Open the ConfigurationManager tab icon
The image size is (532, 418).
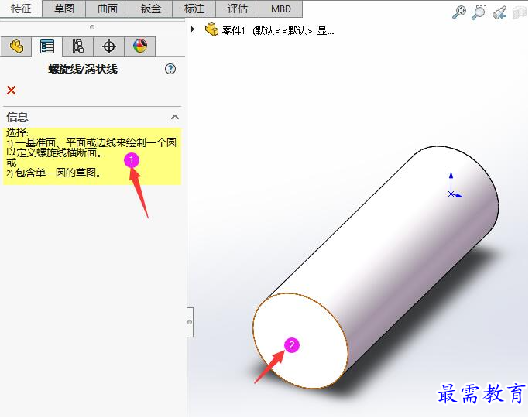[77, 46]
